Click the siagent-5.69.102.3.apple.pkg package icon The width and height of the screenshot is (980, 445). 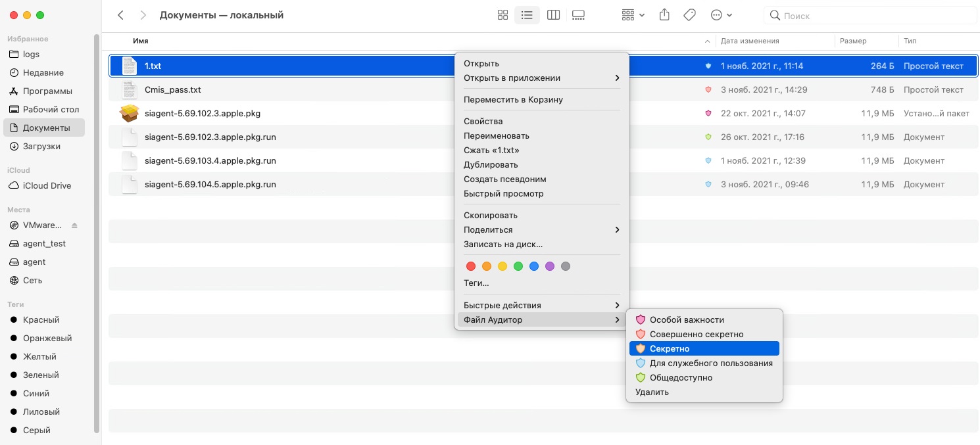pos(129,113)
